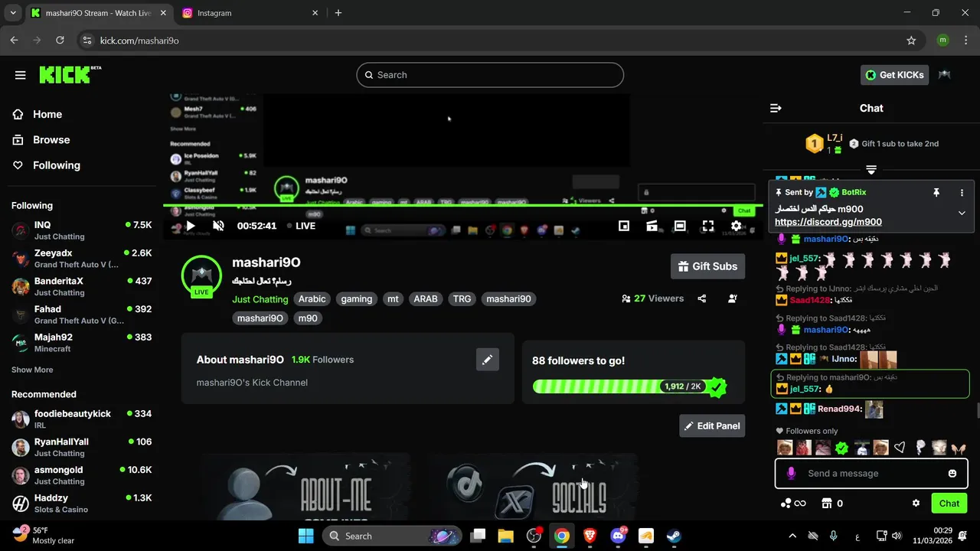
Task: Open asmongold recommended channel
Action: click(x=81, y=475)
